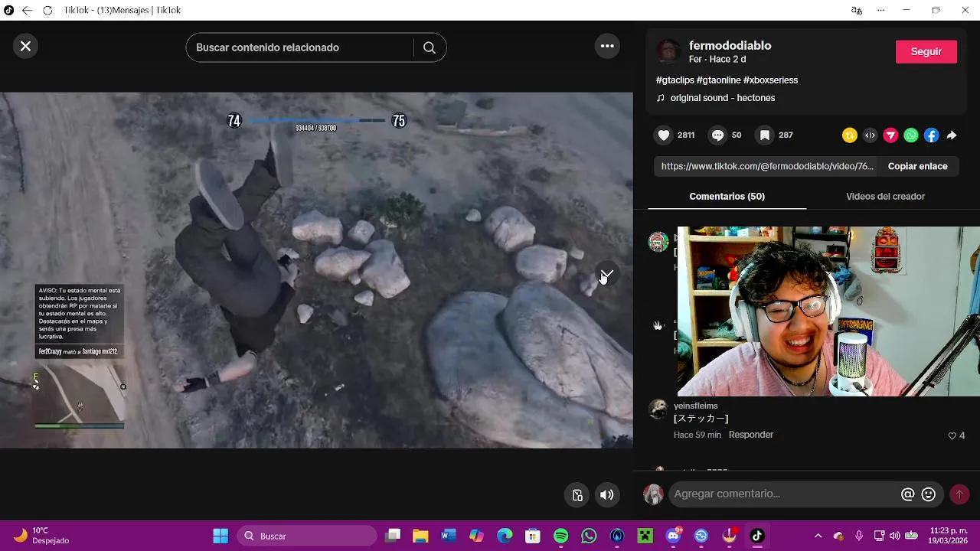
Task: Insert a mention with the @ icon
Action: click(907, 494)
